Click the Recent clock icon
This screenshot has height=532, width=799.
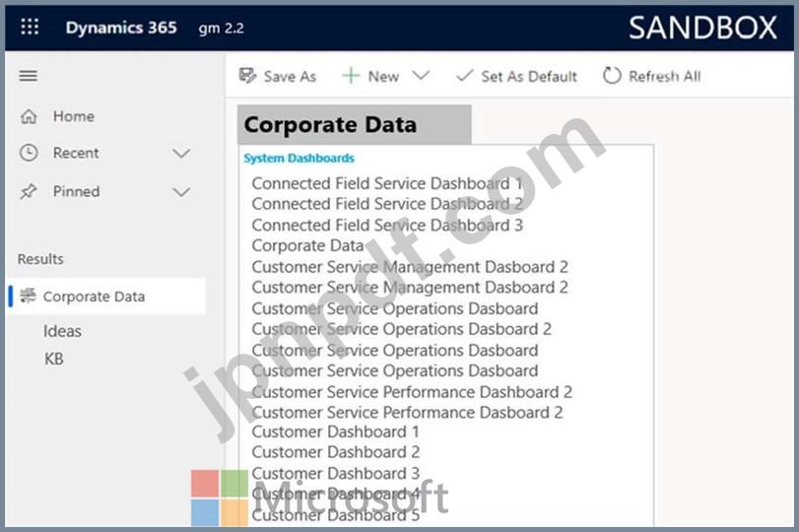(x=29, y=153)
